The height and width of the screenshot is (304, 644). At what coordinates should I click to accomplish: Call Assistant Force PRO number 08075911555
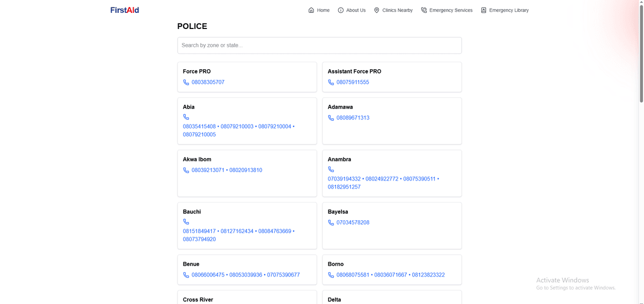353,82
